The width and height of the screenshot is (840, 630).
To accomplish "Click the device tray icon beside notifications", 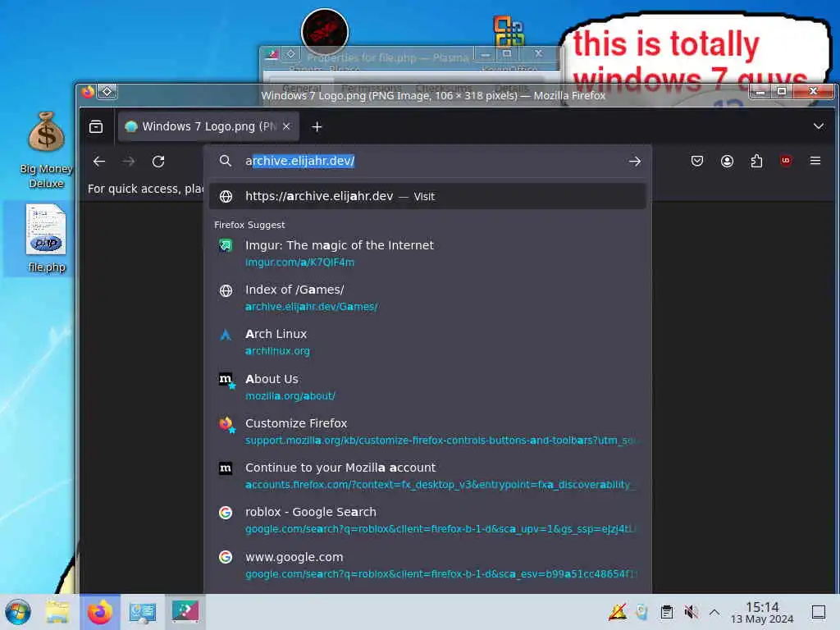I will pos(641,612).
